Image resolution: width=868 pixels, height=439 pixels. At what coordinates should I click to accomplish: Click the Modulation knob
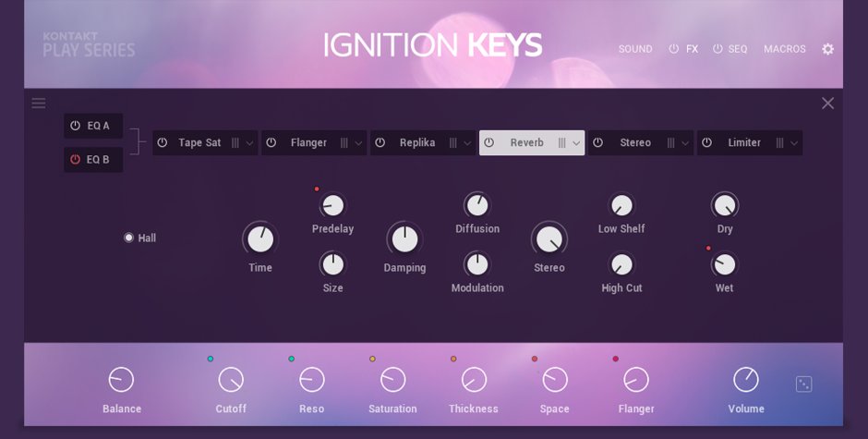[477, 264]
